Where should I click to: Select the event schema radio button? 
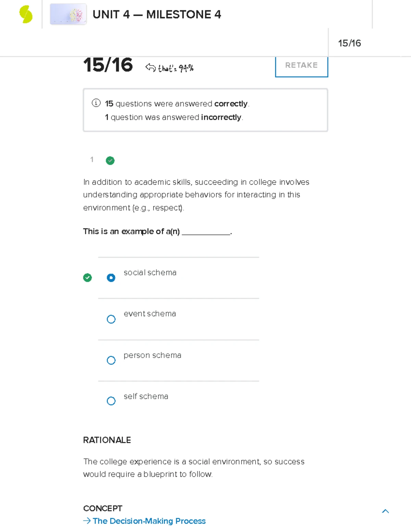[111, 319]
